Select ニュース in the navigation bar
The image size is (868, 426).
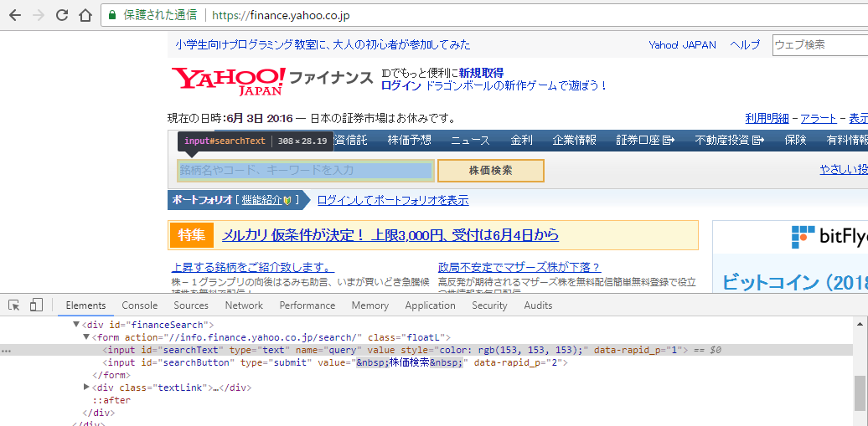click(470, 140)
